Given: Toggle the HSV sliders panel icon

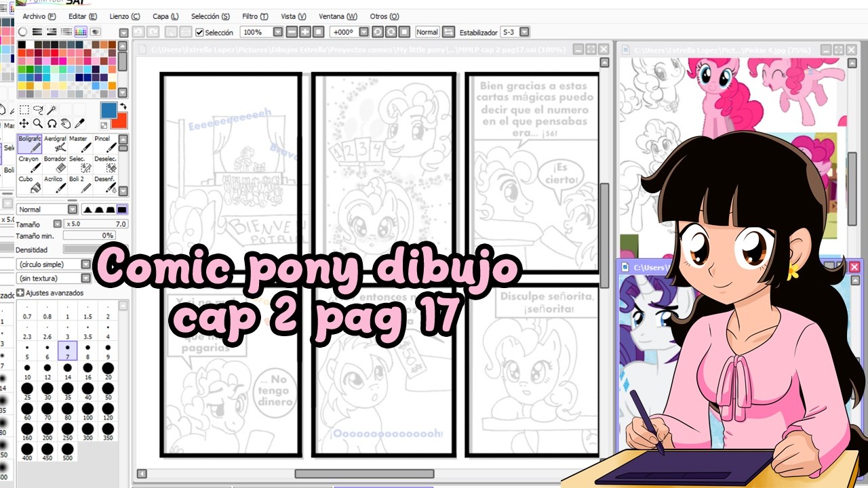Looking at the screenshot, I should [52, 32].
